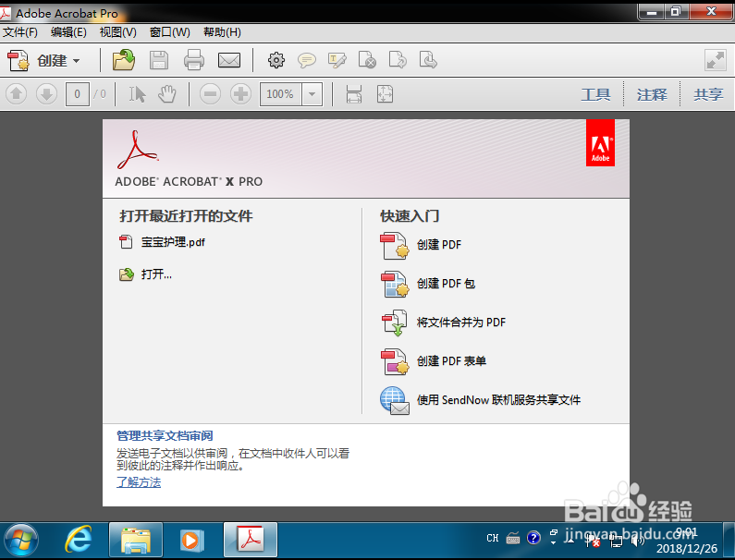Viewport: 735px width, 560px height.
Task: Click the fit width scrolling icon
Action: (354, 94)
